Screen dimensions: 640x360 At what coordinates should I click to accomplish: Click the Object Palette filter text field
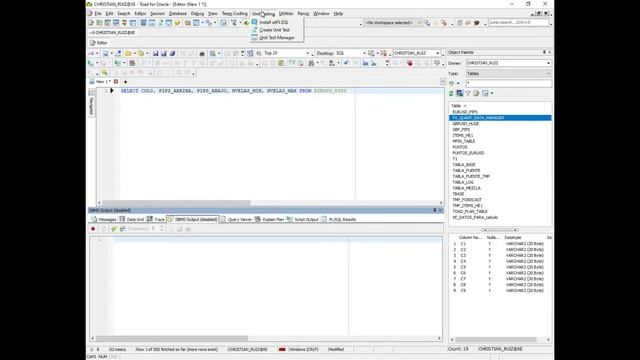[509, 83]
